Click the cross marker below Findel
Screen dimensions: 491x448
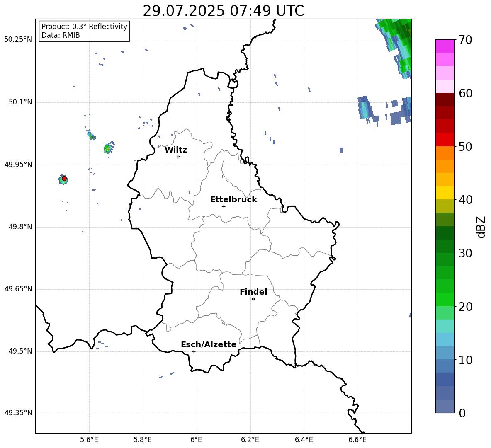point(253,299)
